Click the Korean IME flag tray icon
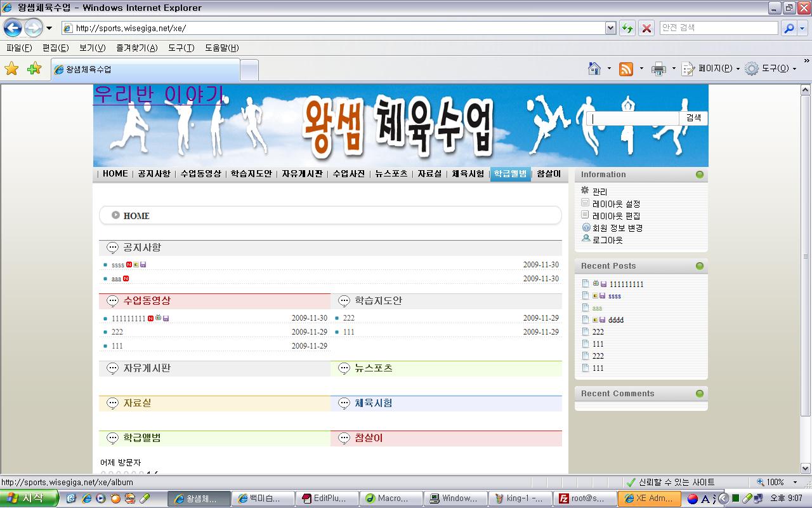 (x=693, y=498)
